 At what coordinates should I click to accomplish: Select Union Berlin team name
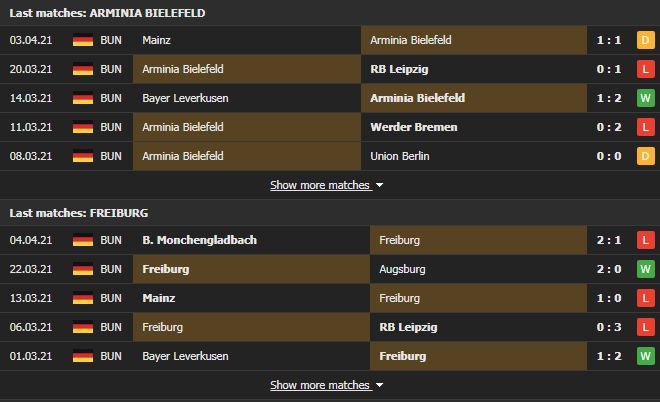pyautogui.click(x=400, y=156)
